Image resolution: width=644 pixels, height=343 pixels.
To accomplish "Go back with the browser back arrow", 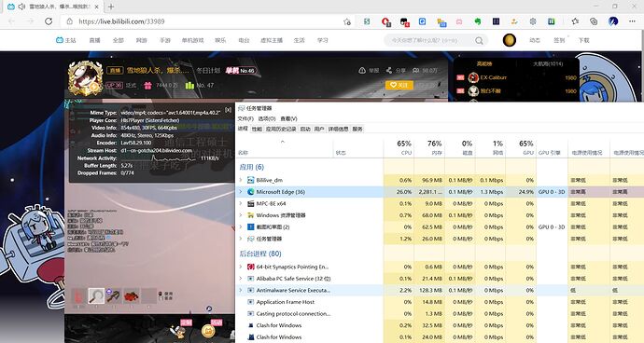I will coord(11,21).
